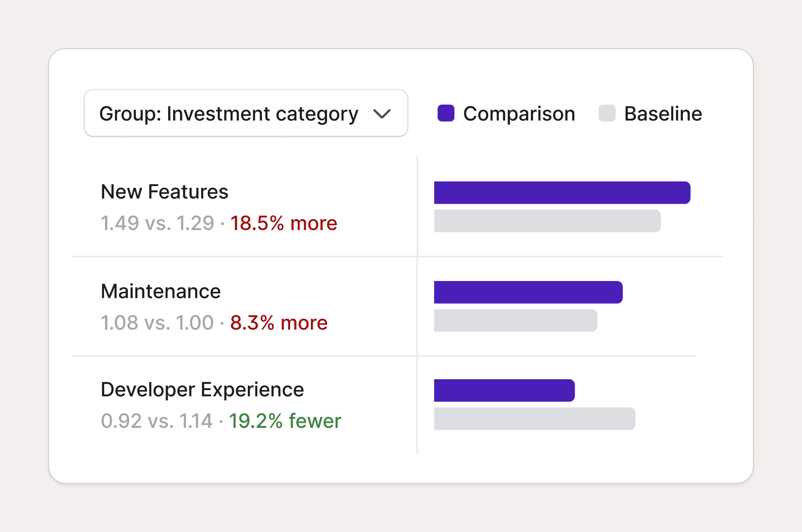Click the New Features gray baseline bar
Image resolution: width=802 pixels, height=532 pixels.
(x=547, y=221)
